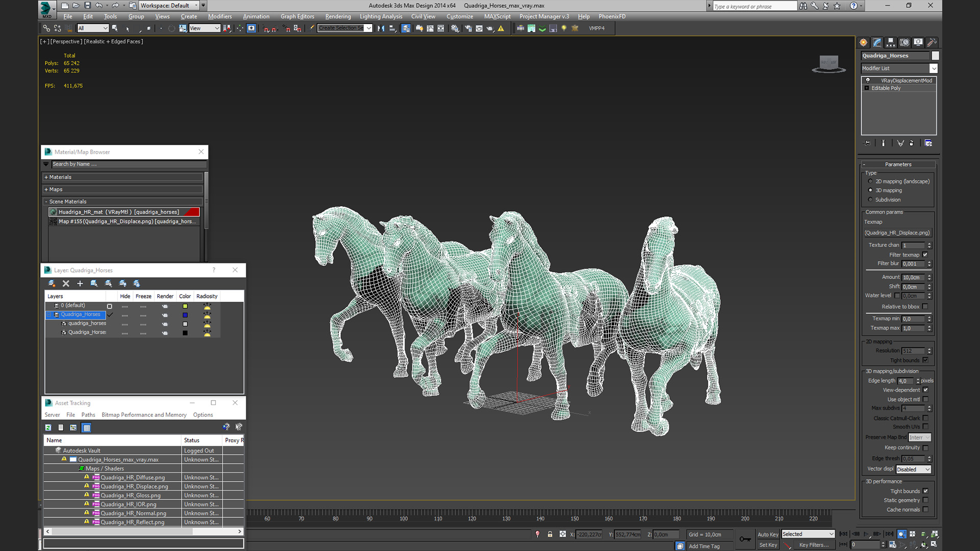Click the Select and Link chain icon
Screen dimensions: 980x551
tap(46, 29)
